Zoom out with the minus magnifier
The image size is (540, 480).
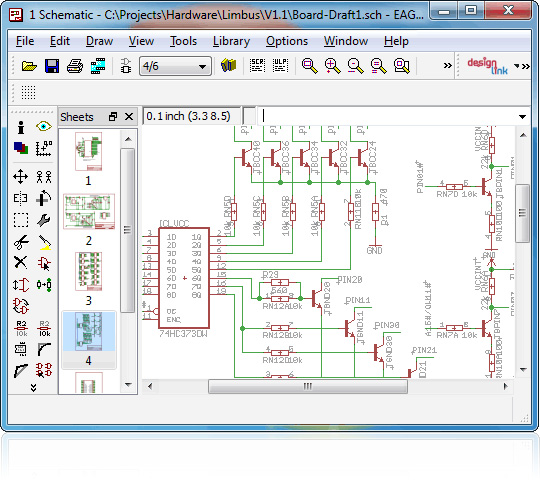[355, 65]
